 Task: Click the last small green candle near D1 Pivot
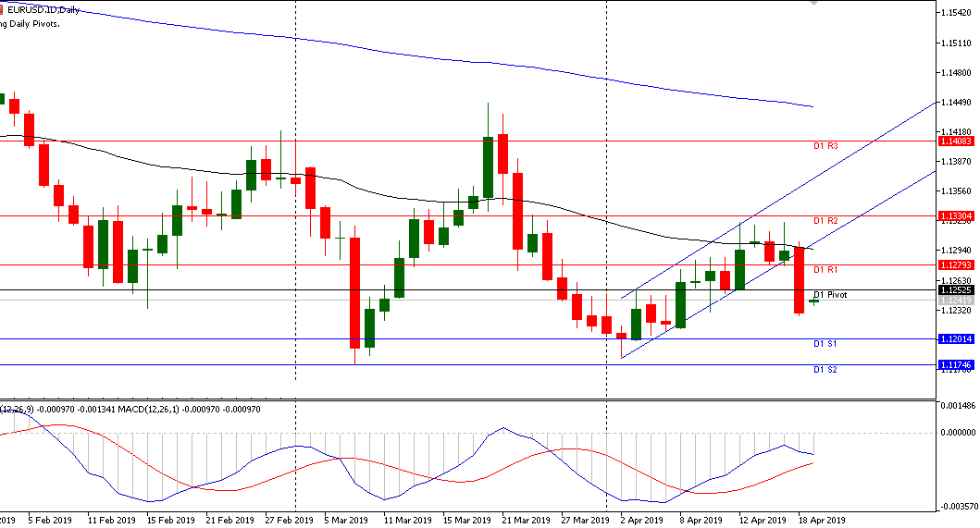click(x=813, y=301)
